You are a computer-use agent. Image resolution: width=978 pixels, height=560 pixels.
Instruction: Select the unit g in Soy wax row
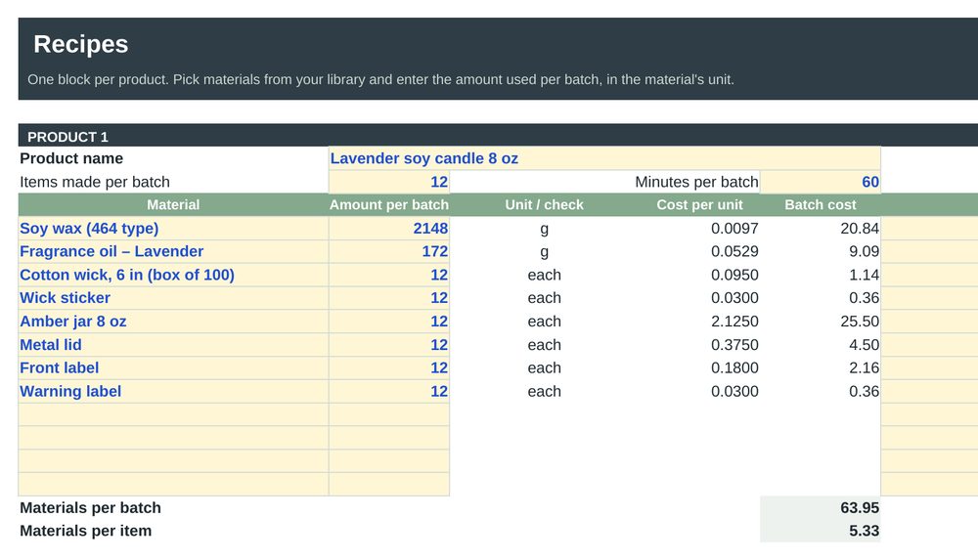pos(544,229)
